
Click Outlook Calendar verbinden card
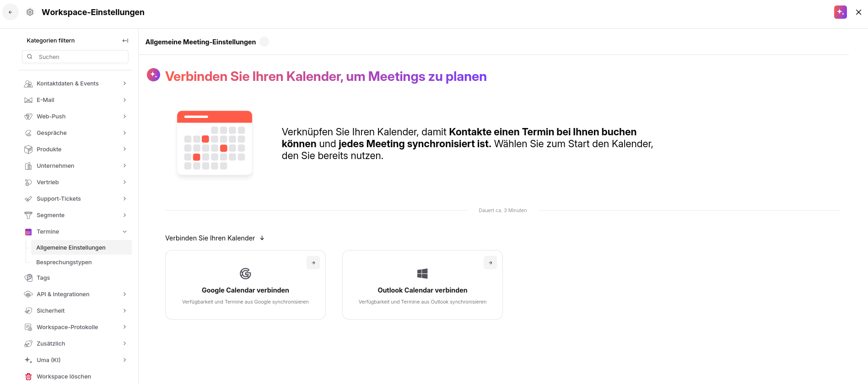pos(422,285)
